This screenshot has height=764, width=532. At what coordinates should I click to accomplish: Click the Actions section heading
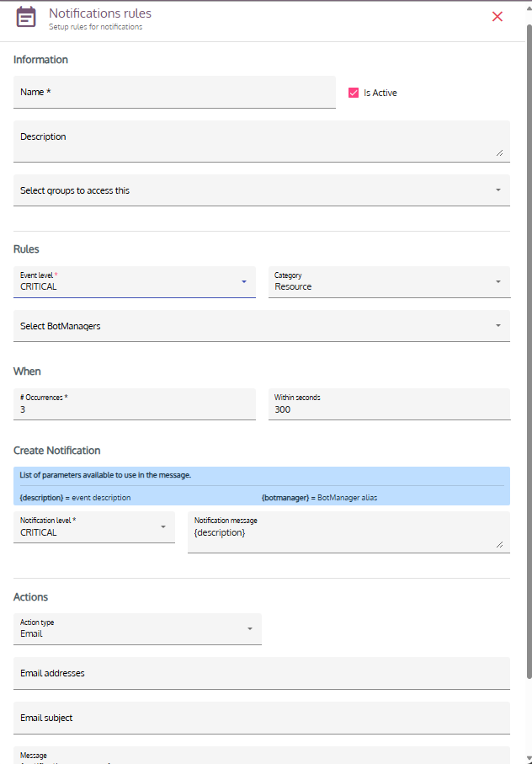pyautogui.click(x=30, y=597)
